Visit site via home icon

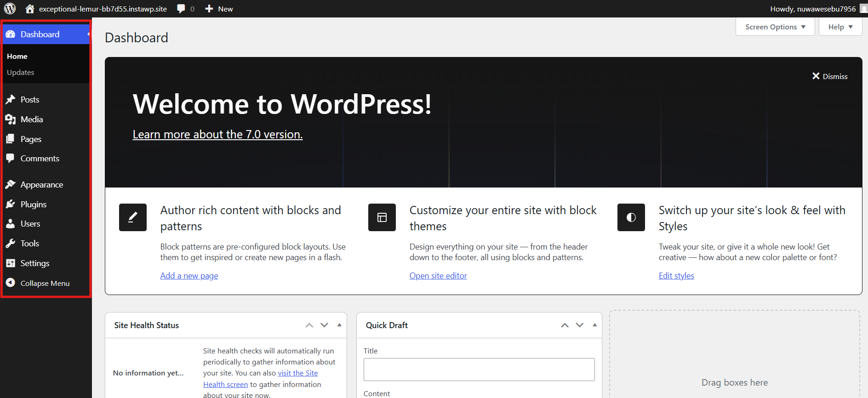click(30, 9)
